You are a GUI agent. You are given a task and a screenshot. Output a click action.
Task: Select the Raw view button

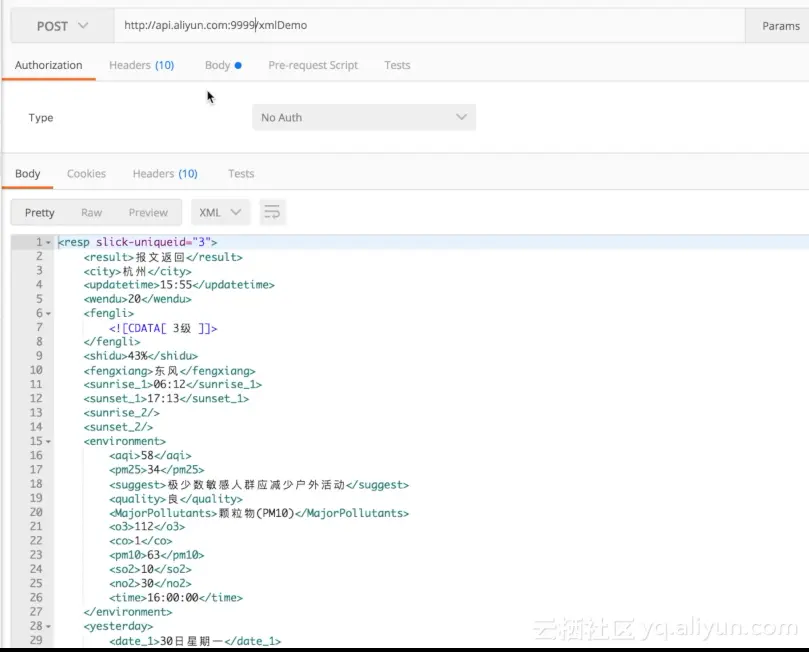point(91,213)
